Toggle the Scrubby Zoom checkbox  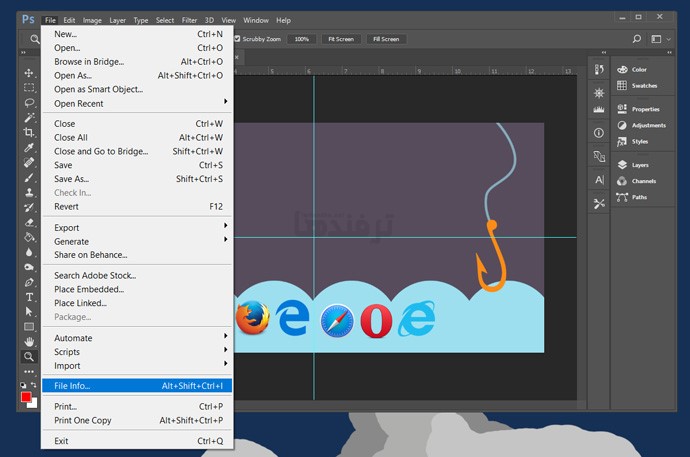237,39
